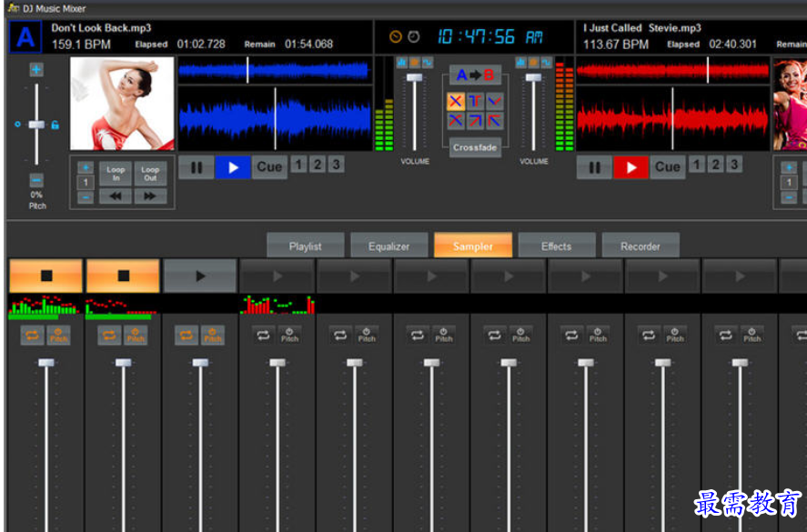
Task: Toggle loop on first sampler channel
Action: point(32,336)
